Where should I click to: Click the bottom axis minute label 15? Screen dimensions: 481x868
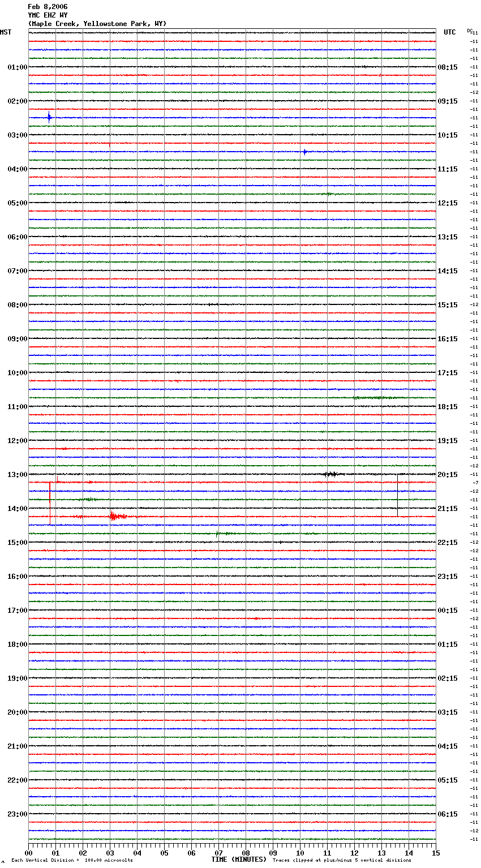point(436,853)
